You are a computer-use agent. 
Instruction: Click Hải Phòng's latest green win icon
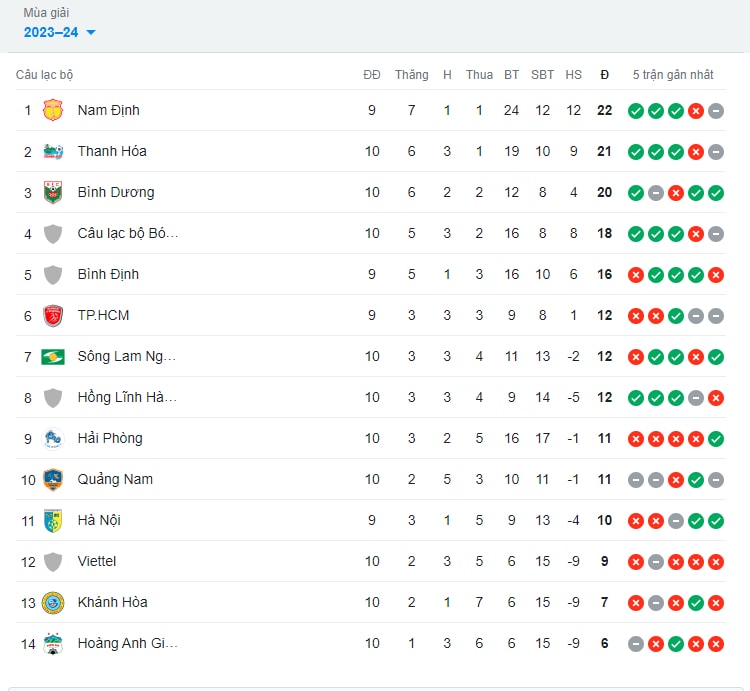(716, 439)
